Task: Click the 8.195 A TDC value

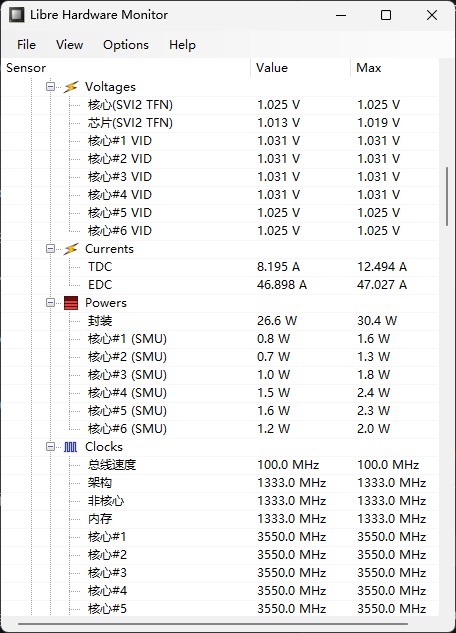Action: click(278, 267)
